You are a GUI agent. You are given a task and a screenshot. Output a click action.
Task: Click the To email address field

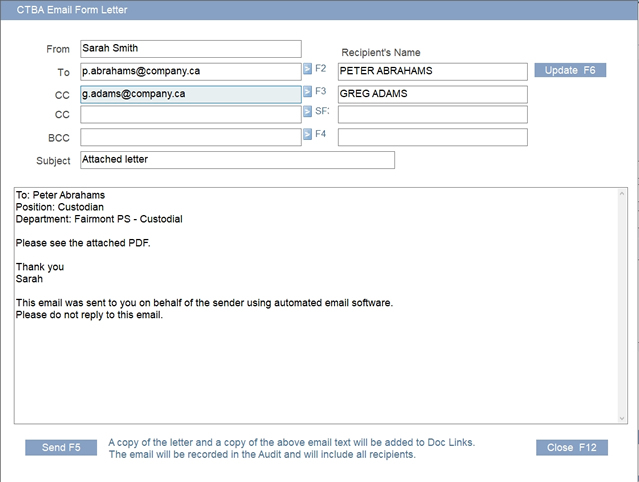(190, 72)
